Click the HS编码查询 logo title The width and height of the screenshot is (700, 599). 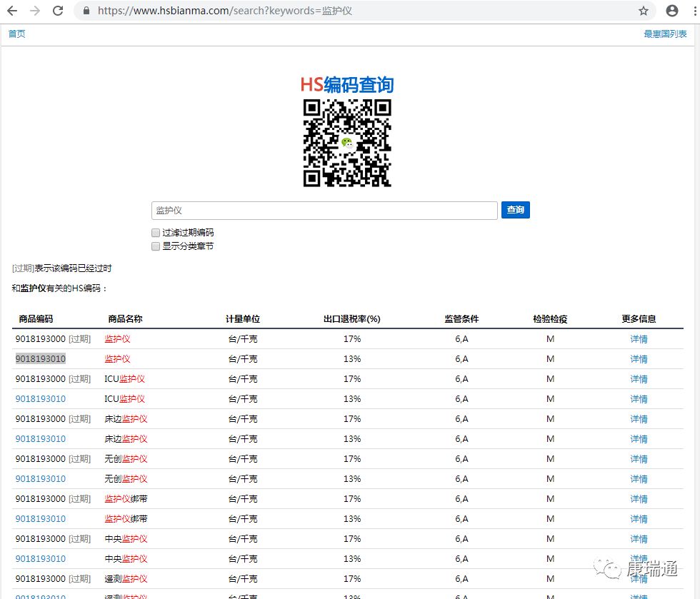pyautogui.click(x=347, y=84)
